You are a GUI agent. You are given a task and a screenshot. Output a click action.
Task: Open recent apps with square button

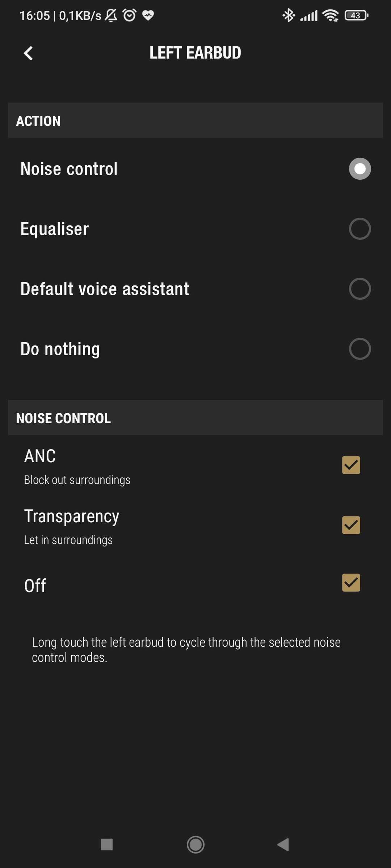[107, 844]
